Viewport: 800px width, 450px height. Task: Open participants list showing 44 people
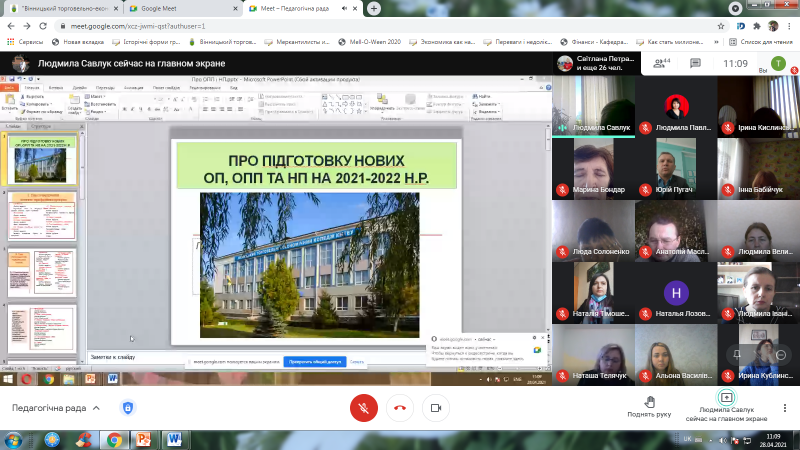click(662, 63)
